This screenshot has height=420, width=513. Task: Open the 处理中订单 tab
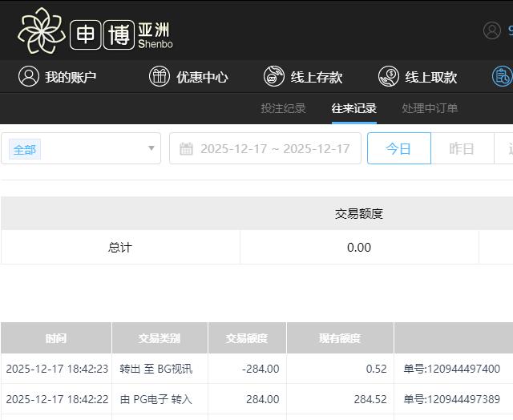pyautogui.click(x=430, y=108)
